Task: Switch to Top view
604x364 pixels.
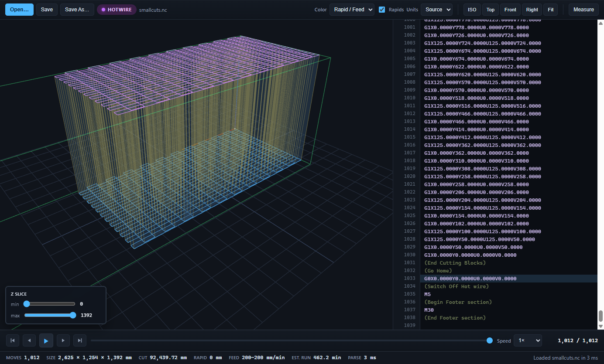Action: (x=491, y=10)
